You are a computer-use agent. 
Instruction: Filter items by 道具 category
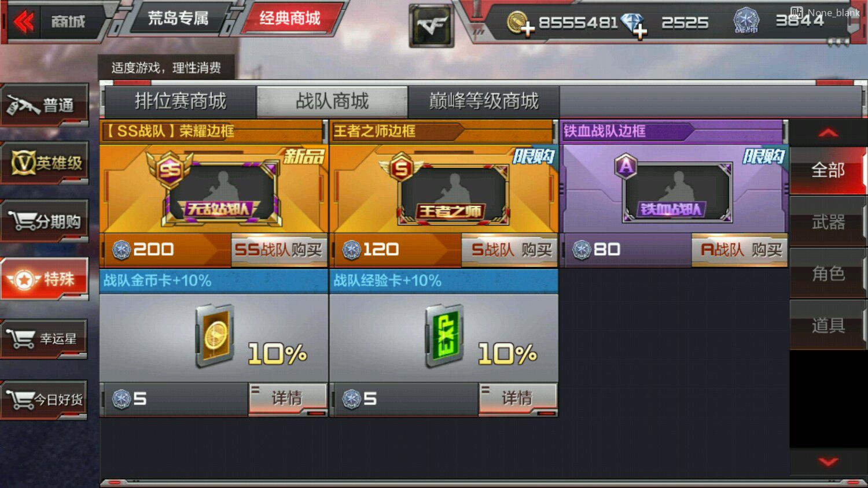pyautogui.click(x=828, y=326)
